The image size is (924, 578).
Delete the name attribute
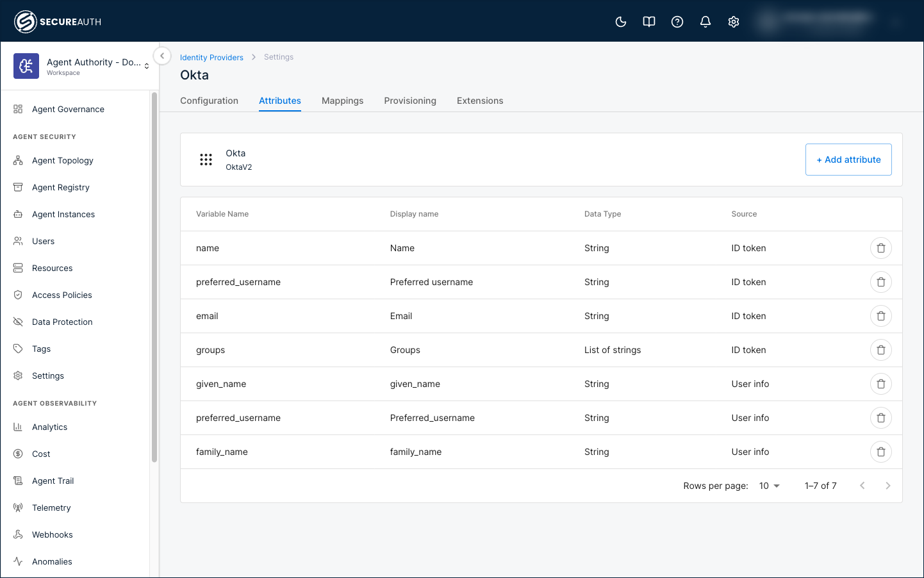click(x=881, y=248)
